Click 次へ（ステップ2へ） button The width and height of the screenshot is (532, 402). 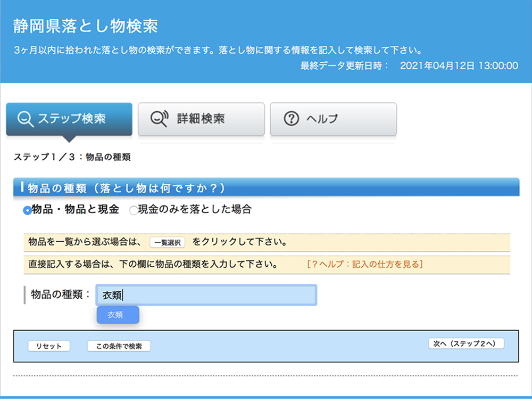(x=466, y=343)
